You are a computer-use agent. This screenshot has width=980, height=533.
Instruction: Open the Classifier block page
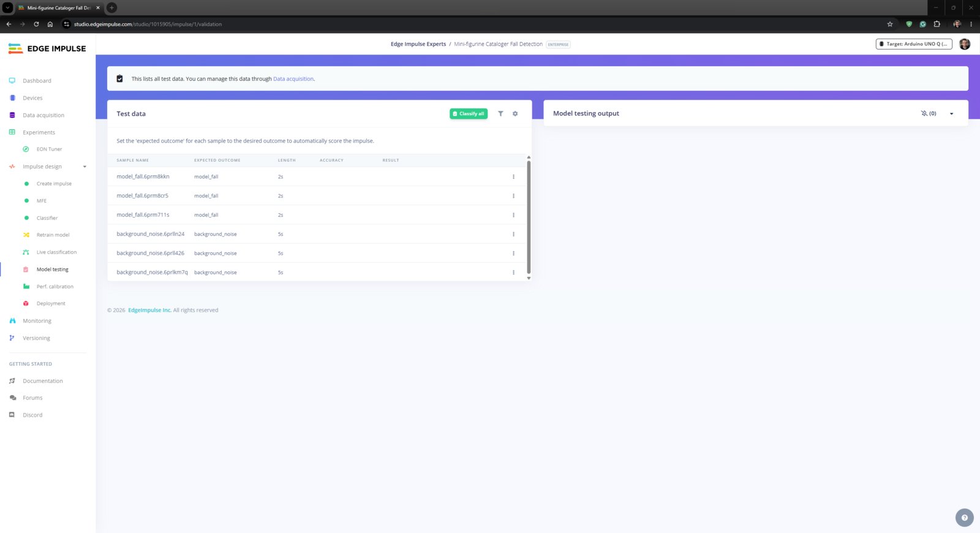(47, 218)
